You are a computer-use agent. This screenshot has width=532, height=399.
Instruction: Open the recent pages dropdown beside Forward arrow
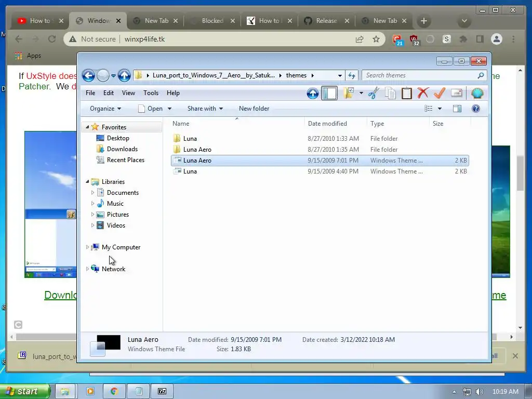(x=113, y=75)
